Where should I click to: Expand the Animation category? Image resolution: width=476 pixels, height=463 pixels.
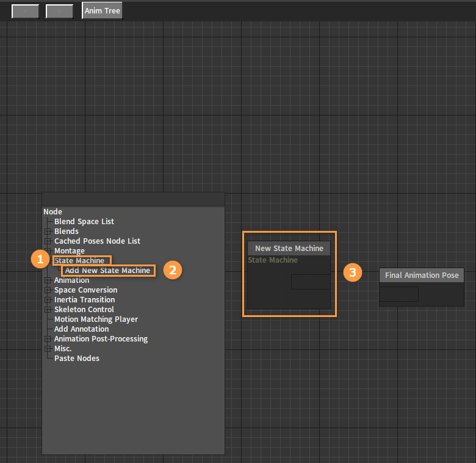48,280
